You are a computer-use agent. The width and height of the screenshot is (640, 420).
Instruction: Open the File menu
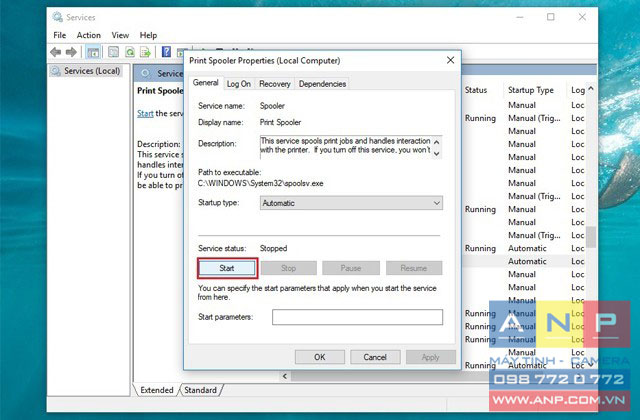pos(60,35)
